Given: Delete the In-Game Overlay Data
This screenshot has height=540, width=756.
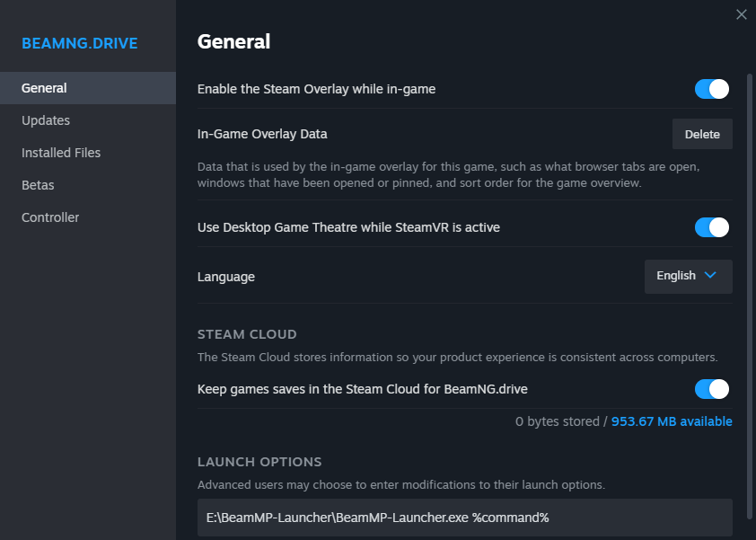Looking at the screenshot, I should [702, 134].
